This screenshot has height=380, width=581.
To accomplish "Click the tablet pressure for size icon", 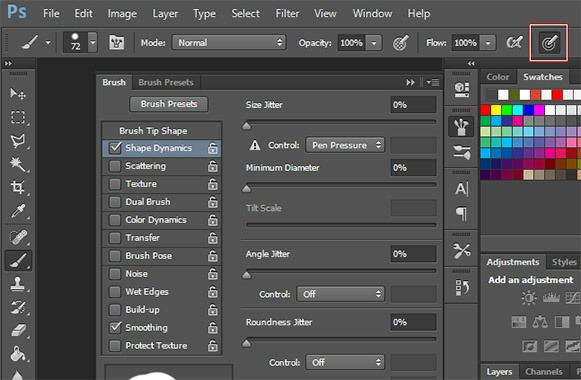I will coord(548,43).
